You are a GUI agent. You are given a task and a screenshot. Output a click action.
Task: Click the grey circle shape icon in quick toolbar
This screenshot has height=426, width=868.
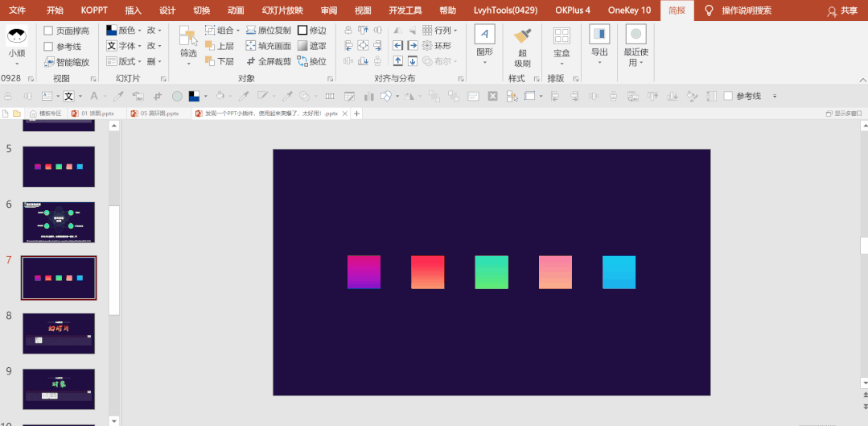(177, 97)
